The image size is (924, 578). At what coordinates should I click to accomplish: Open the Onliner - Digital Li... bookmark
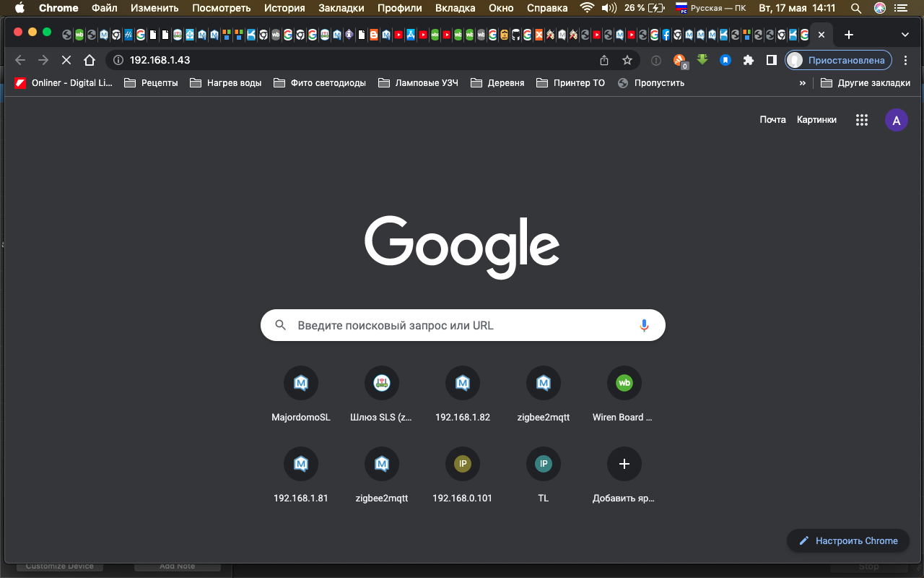(x=63, y=83)
